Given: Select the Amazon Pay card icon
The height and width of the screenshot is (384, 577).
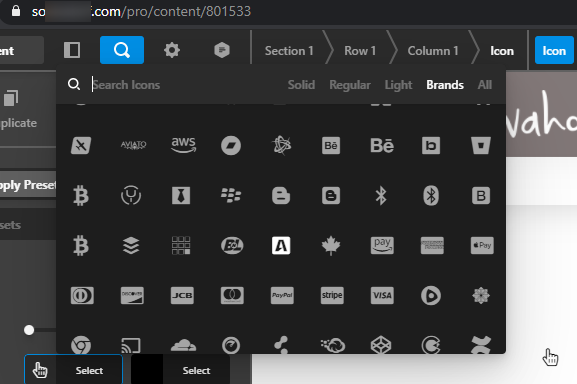Looking at the screenshot, I should pos(382,245).
